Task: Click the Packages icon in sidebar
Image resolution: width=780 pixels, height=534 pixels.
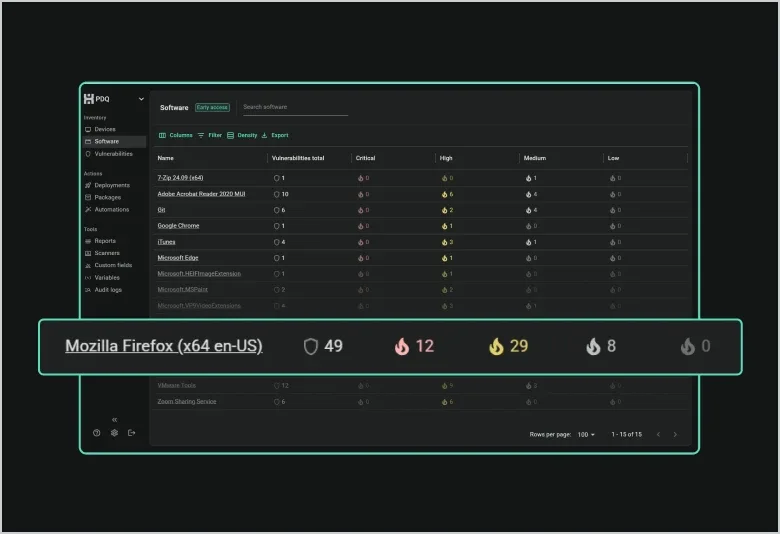Action: click(88, 198)
